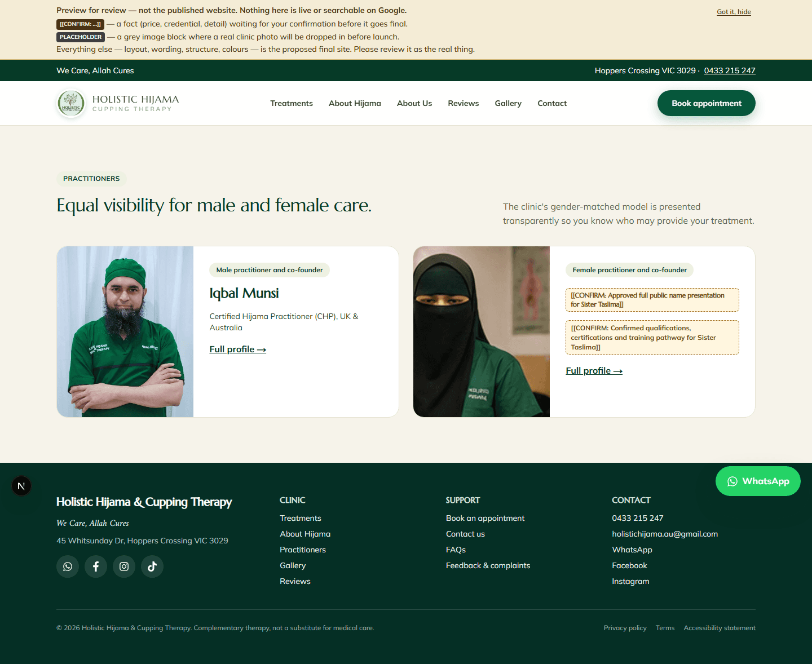Open Practitioners link in footer
The image size is (812, 664).
pyautogui.click(x=303, y=550)
